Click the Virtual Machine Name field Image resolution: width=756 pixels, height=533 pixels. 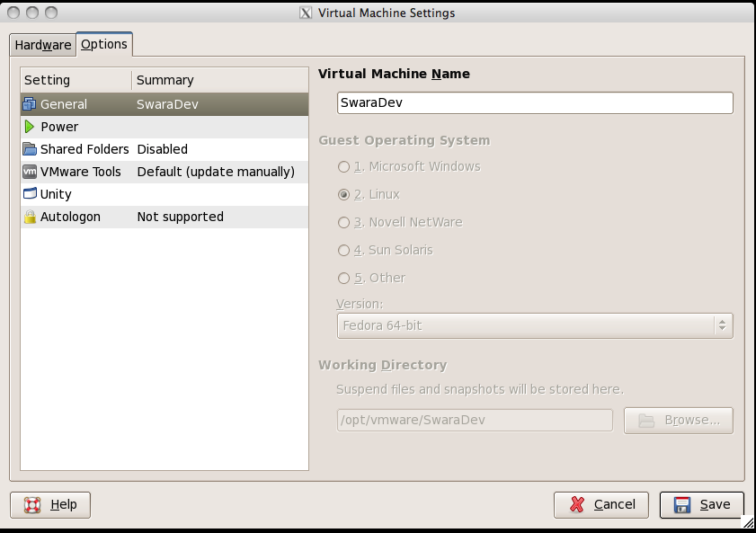[535, 103]
